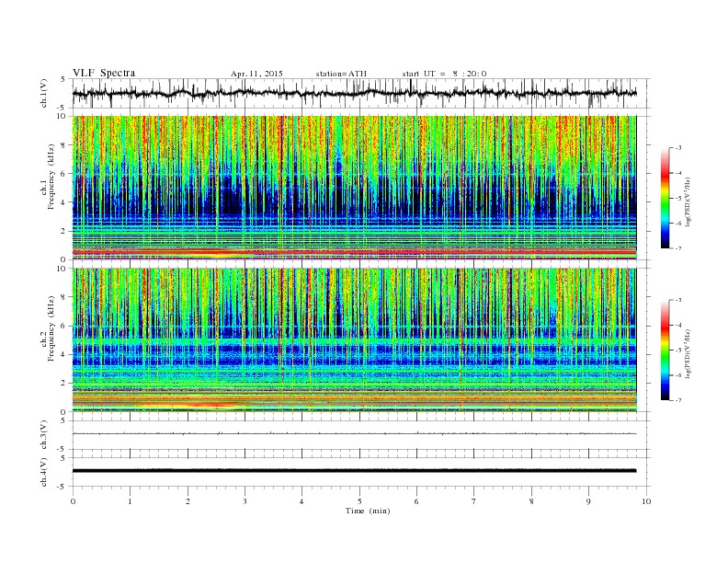
Task: Click time axis tick label "5"
Action: (x=359, y=501)
